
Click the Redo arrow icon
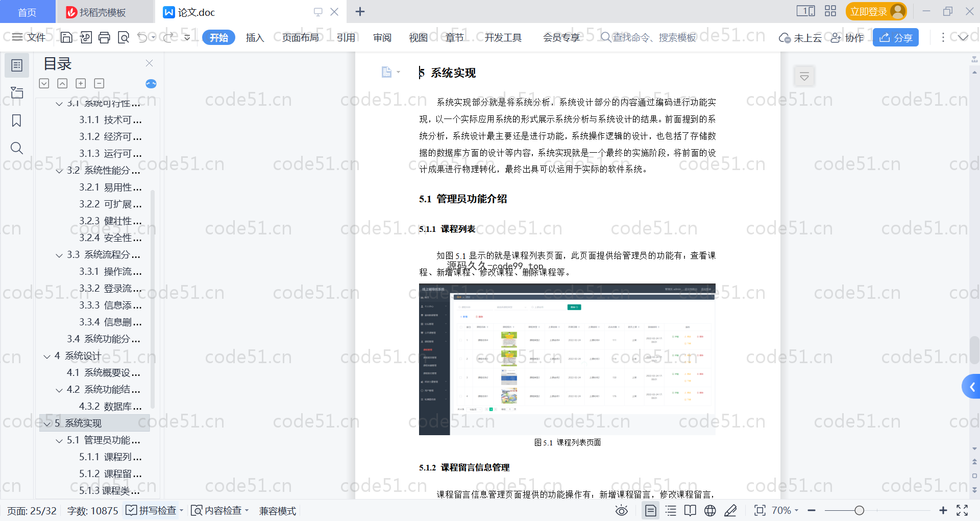pos(168,37)
